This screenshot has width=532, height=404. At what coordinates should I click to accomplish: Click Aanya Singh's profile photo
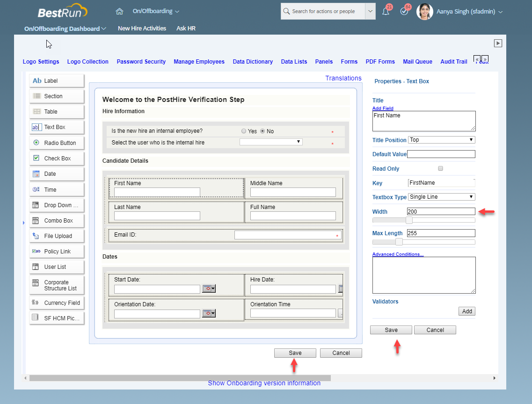pyautogui.click(x=425, y=12)
